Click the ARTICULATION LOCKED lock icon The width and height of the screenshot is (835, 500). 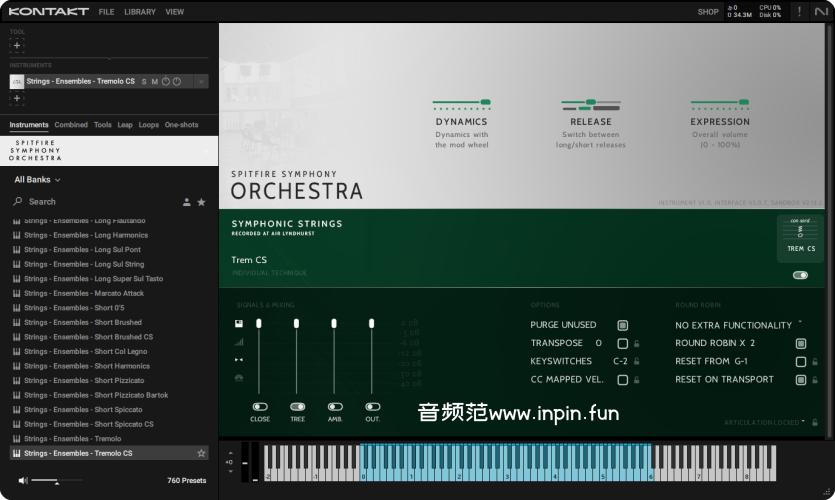(x=815, y=422)
